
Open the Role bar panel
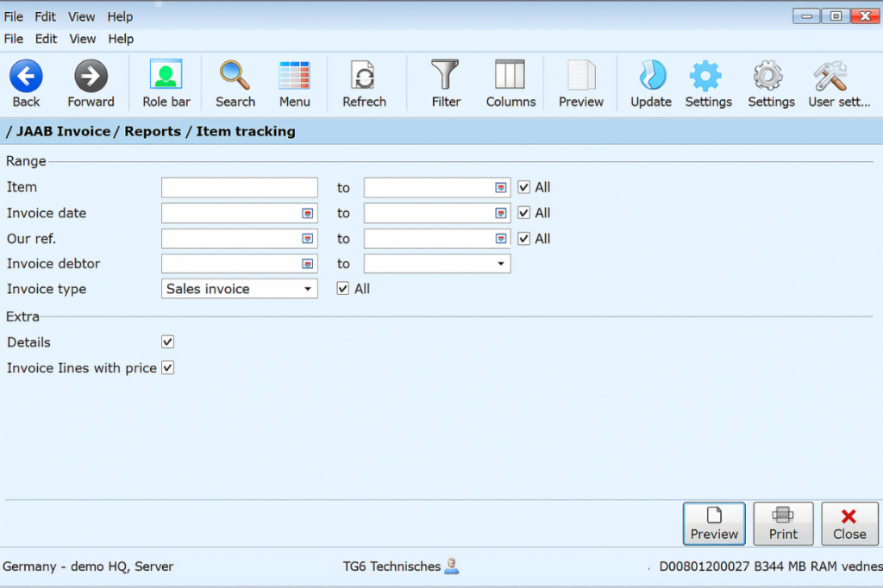click(x=166, y=75)
